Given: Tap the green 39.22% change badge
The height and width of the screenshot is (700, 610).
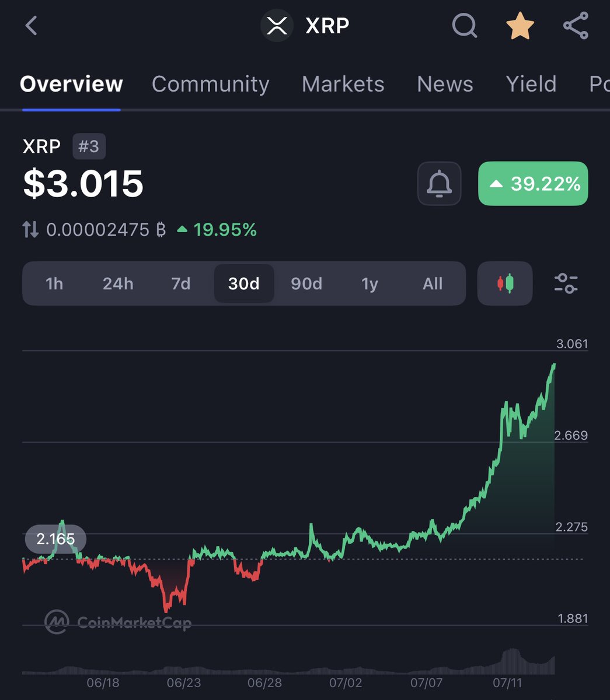Looking at the screenshot, I should tap(533, 184).
